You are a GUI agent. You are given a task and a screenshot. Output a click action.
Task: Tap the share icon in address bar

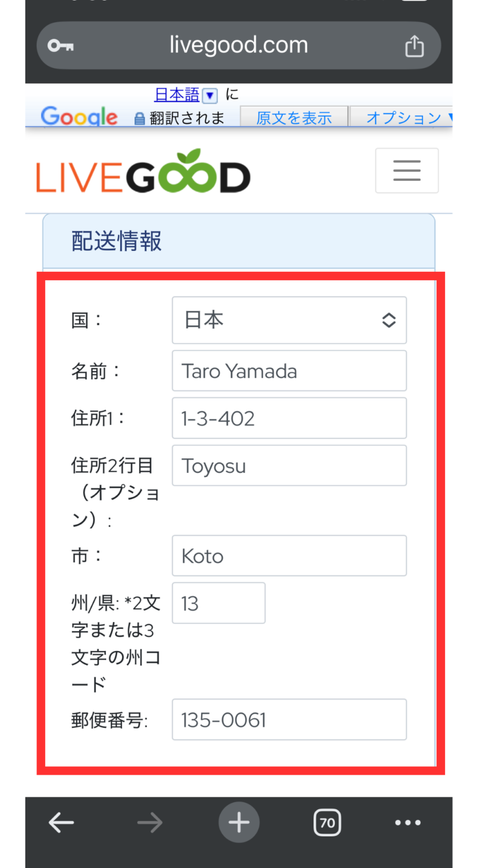[414, 46]
